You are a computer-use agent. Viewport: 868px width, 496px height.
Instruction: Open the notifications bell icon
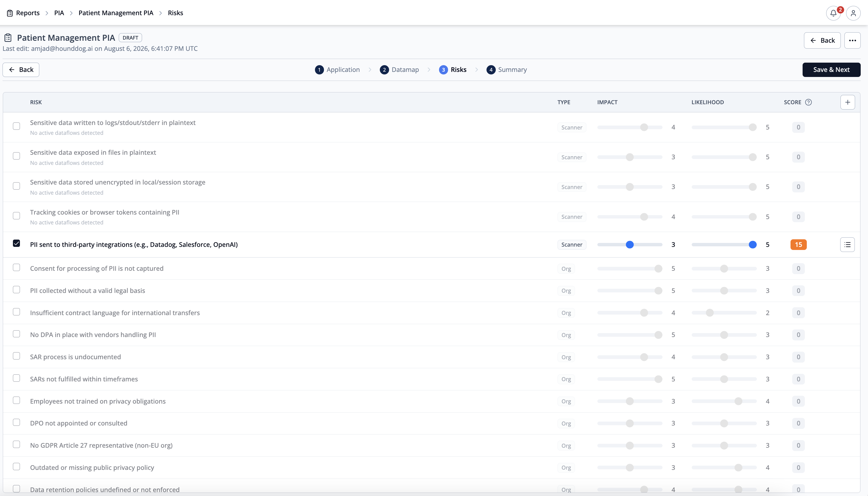pos(833,13)
